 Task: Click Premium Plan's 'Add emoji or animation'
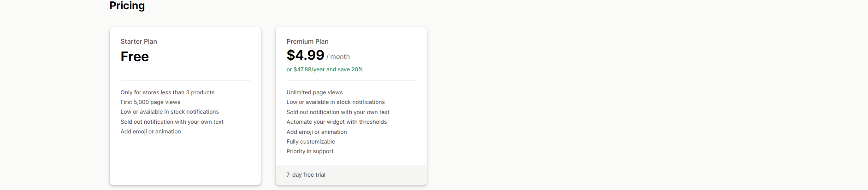click(317, 132)
